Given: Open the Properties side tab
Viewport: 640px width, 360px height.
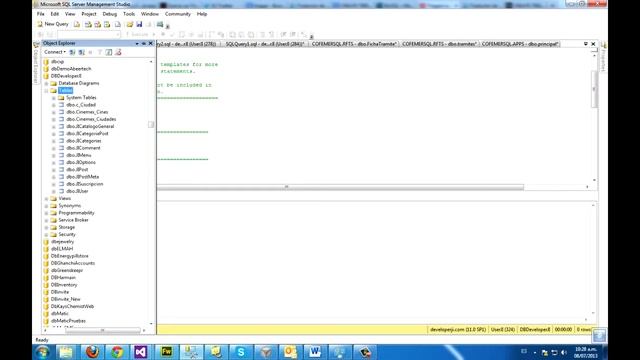Looking at the screenshot, I should (x=603, y=58).
